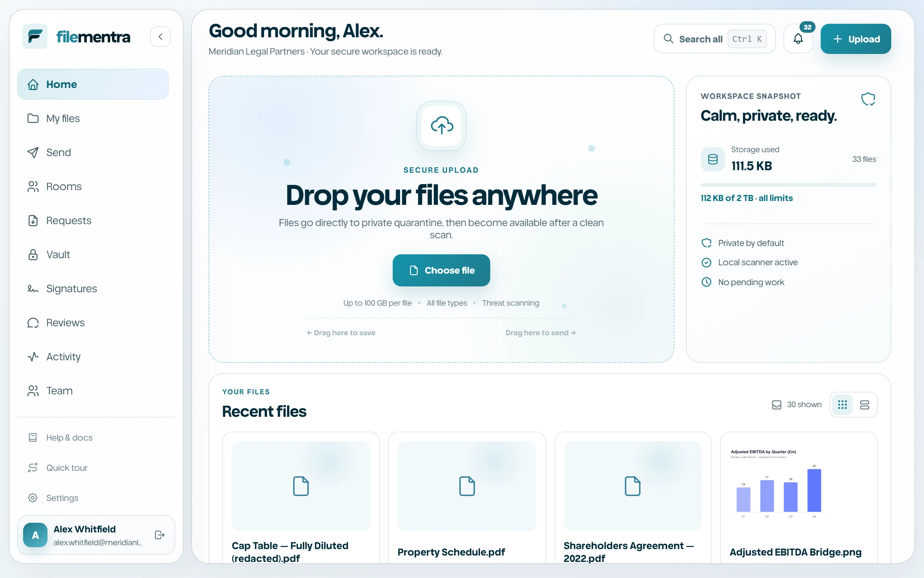Click the storage database icon

pyautogui.click(x=713, y=159)
